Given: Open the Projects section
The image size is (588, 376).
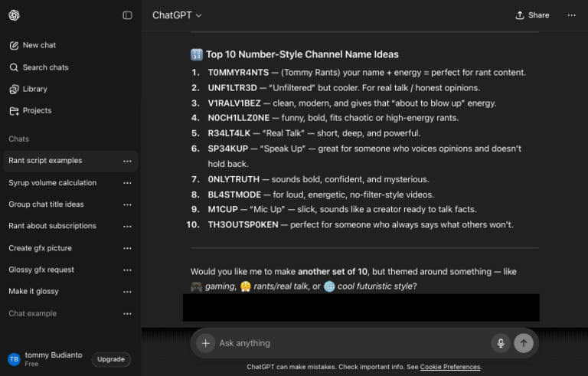Looking at the screenshot, I should (x=37, y=110).
